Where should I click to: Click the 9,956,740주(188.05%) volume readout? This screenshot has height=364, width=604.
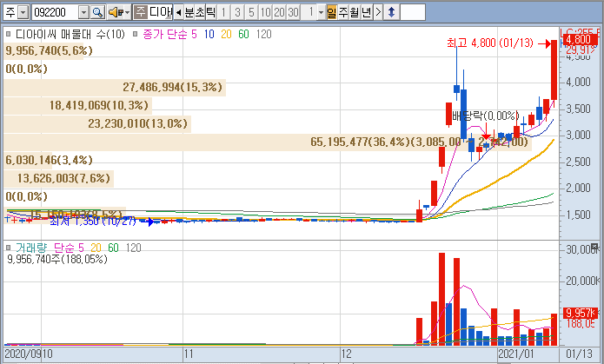57,259
